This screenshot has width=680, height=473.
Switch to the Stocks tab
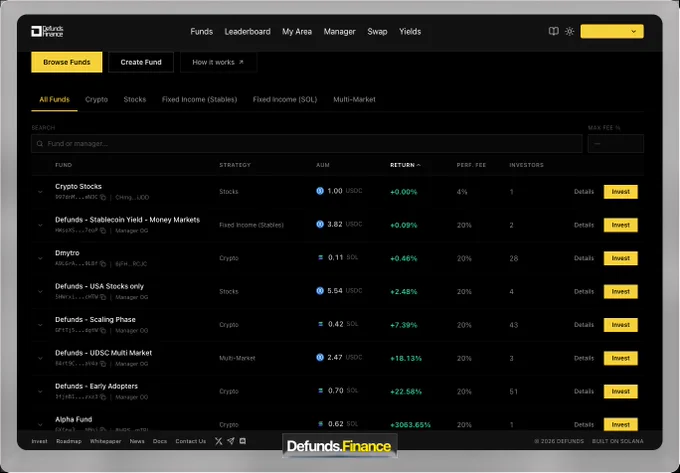[135, 99]
